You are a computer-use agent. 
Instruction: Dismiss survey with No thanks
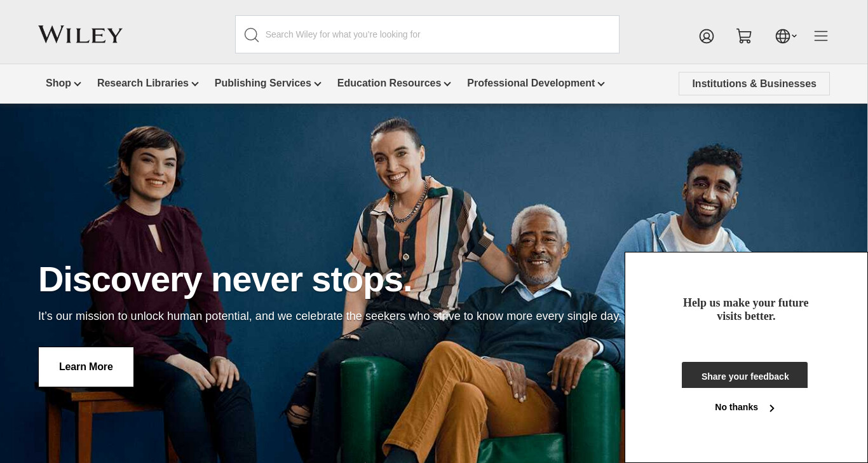tap(736, 407)
